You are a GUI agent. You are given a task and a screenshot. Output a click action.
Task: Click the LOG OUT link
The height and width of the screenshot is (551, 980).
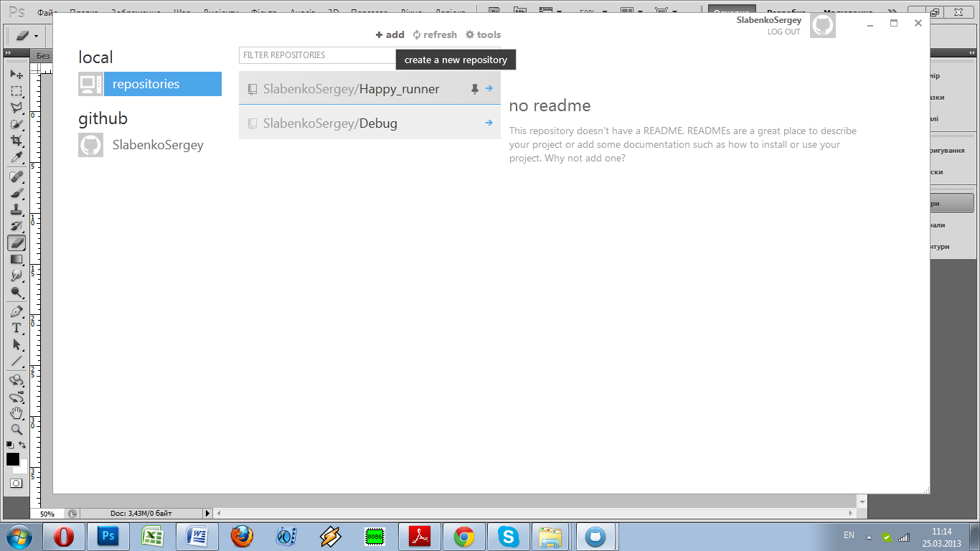pyautogui.click(x=783, y=32)
